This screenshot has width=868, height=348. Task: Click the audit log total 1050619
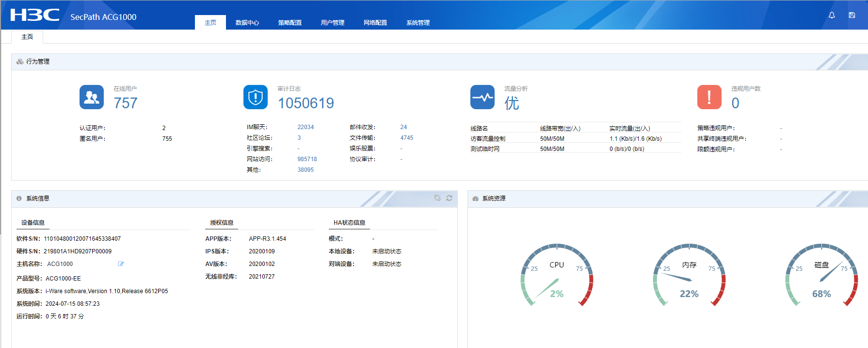[x=305, y=103]
